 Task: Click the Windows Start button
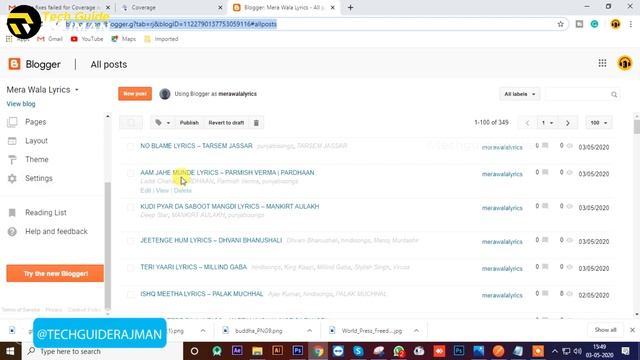tap(10, 351)
